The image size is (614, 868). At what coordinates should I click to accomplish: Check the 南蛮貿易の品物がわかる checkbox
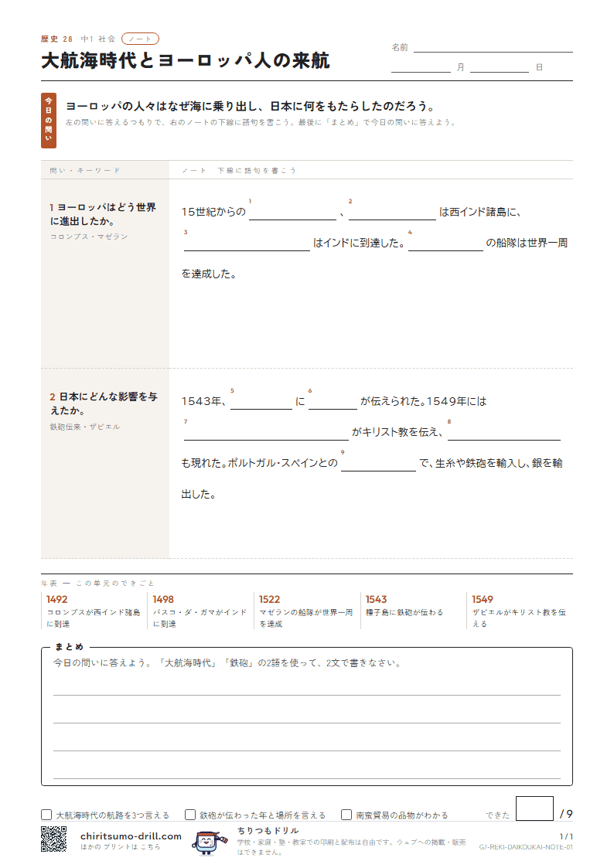(x=346, y=815)
